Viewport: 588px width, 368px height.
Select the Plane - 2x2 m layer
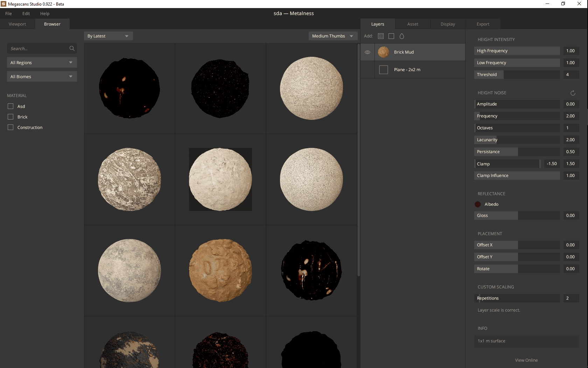pyautogui.click(x=413, y=70)
